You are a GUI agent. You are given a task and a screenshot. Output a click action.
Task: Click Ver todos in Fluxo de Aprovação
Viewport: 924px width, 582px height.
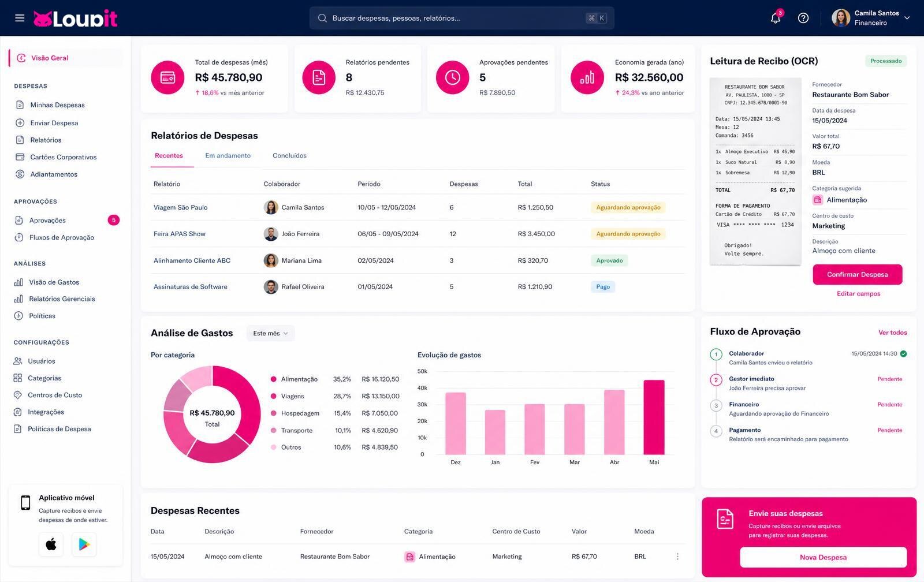[x=892, y=333]
